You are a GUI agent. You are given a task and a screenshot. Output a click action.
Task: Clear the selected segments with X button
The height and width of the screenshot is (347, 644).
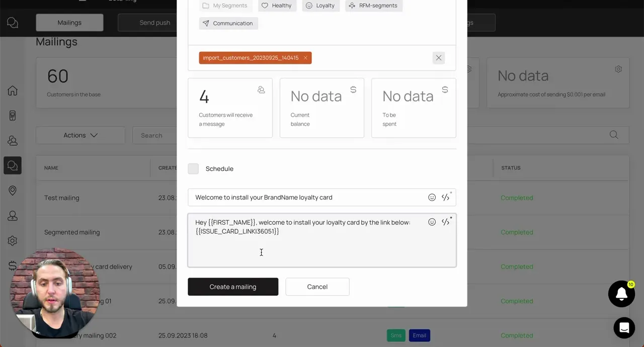coord(439,58)
